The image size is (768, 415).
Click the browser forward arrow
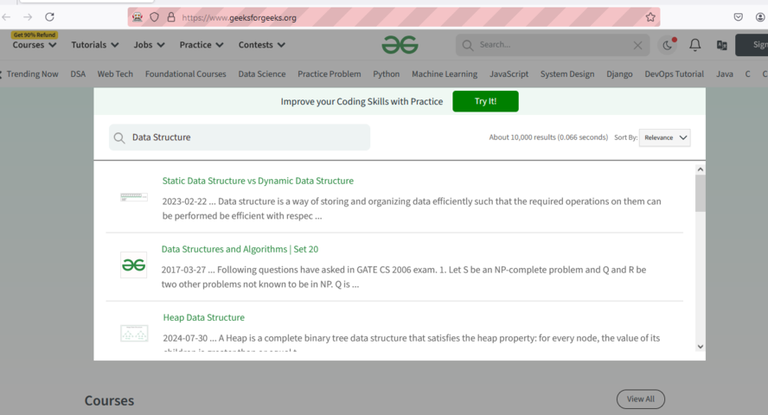pos(27,17)
